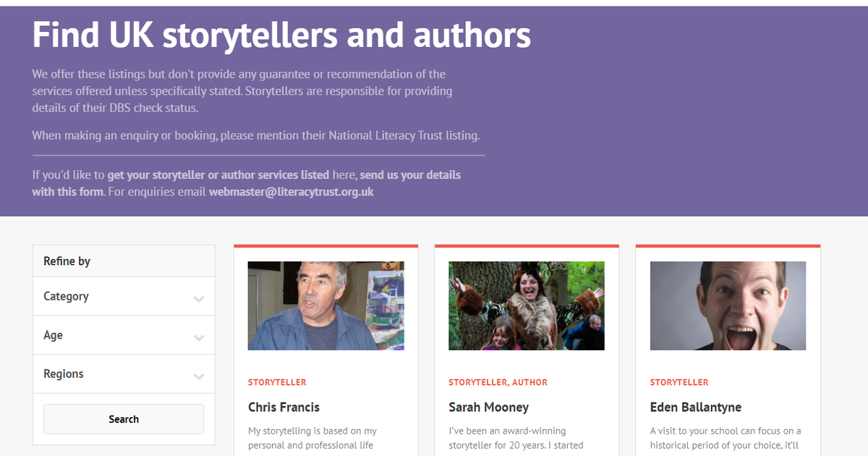Select the Storyteller tag above Chris Francis
Image resolution: width=868 pixels, height=456 pixels.
pyautogui.click(x=277, y=382)
